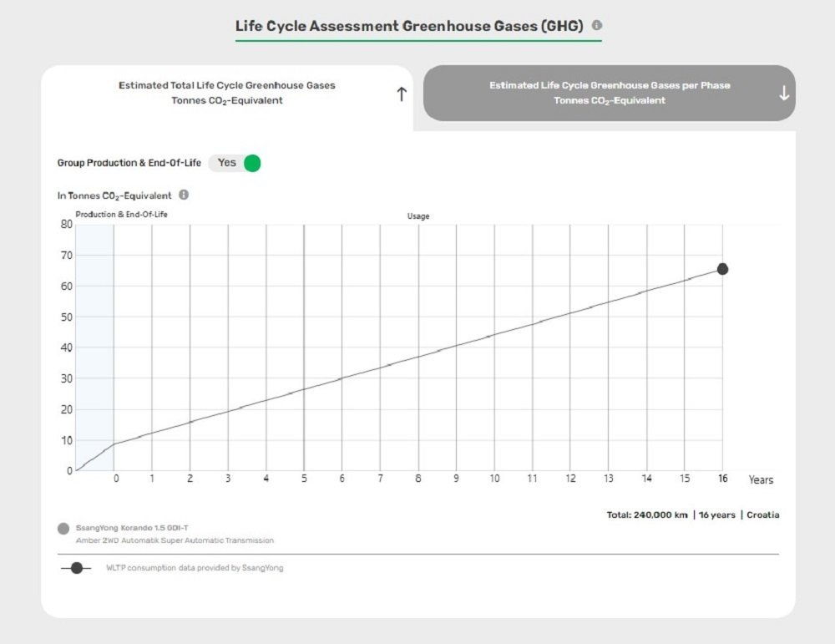Image resolution: width=835 pixels, height=644 pixels.
Task: Click WLTP consumption data provided by SsangYong text
Action: click(x=195, y=568)
